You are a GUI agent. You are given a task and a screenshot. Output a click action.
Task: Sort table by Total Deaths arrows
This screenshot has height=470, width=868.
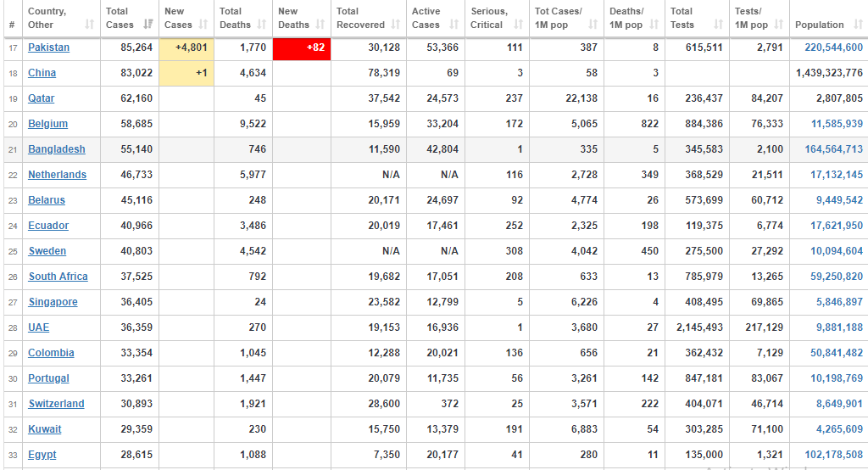pos(262,25)
